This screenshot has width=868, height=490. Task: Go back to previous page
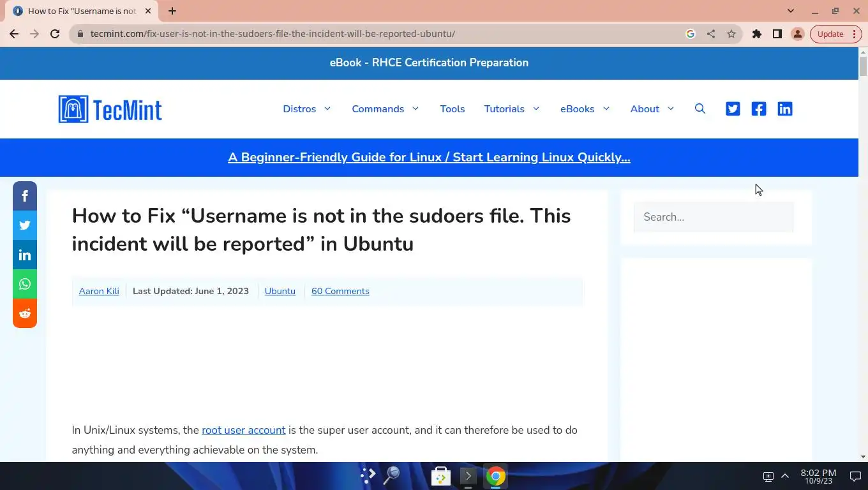pyautogui.click(x=14, y=34)
